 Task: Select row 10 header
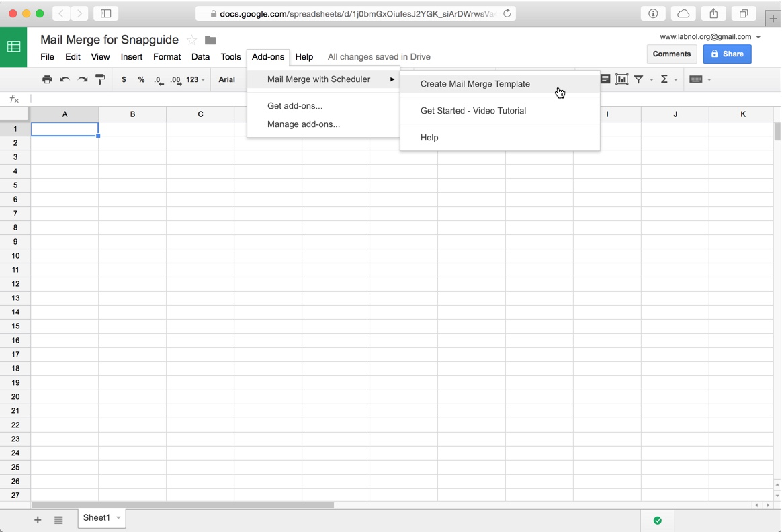15,256
